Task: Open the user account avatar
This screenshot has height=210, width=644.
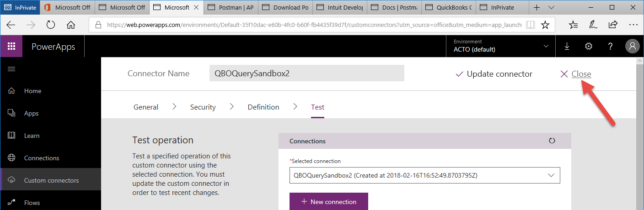Action: (x=632, y=46)
